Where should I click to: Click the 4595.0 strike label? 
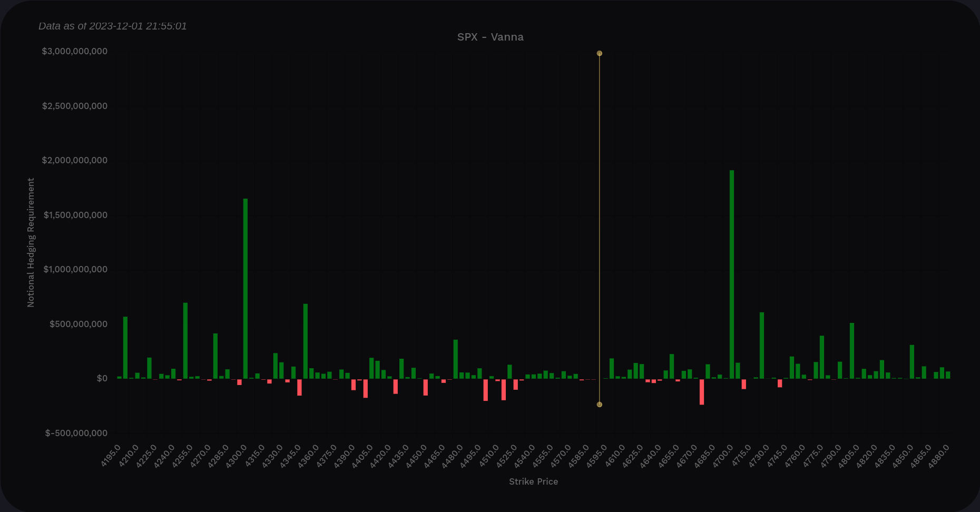click(x=597, y=456)
